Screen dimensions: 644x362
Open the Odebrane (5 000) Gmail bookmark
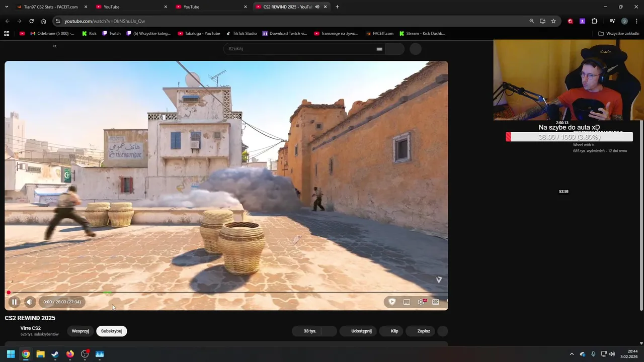52,34
